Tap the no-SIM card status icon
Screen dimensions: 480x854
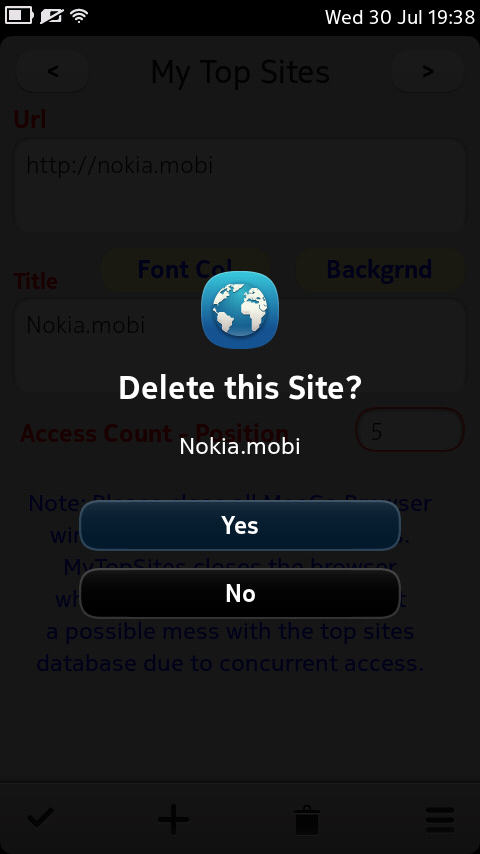point(51,16)
